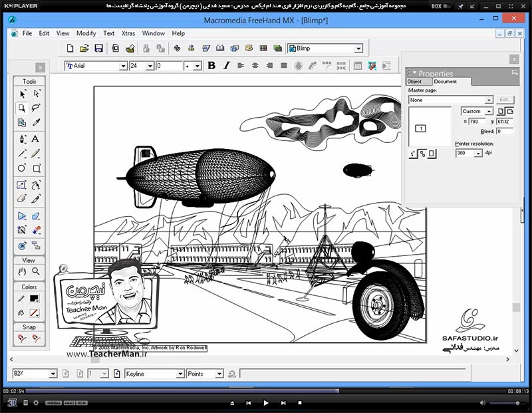Click the Lock object icon
Screen dimensions: 532x413
146,48
